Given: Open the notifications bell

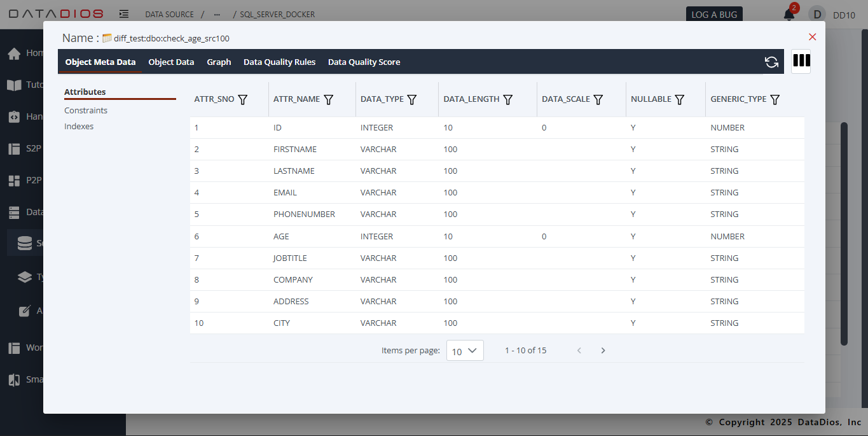Looking at the screenshot, I should 789,14.
